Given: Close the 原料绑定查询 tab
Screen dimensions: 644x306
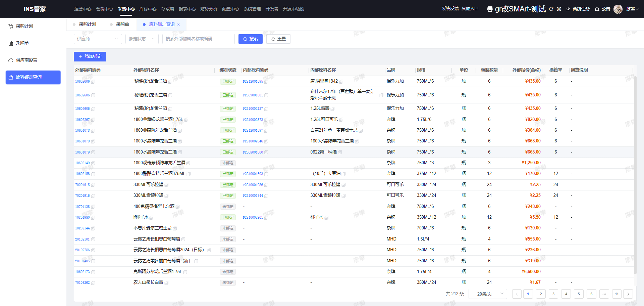Looking at the screenshot, I should [179, 25].
